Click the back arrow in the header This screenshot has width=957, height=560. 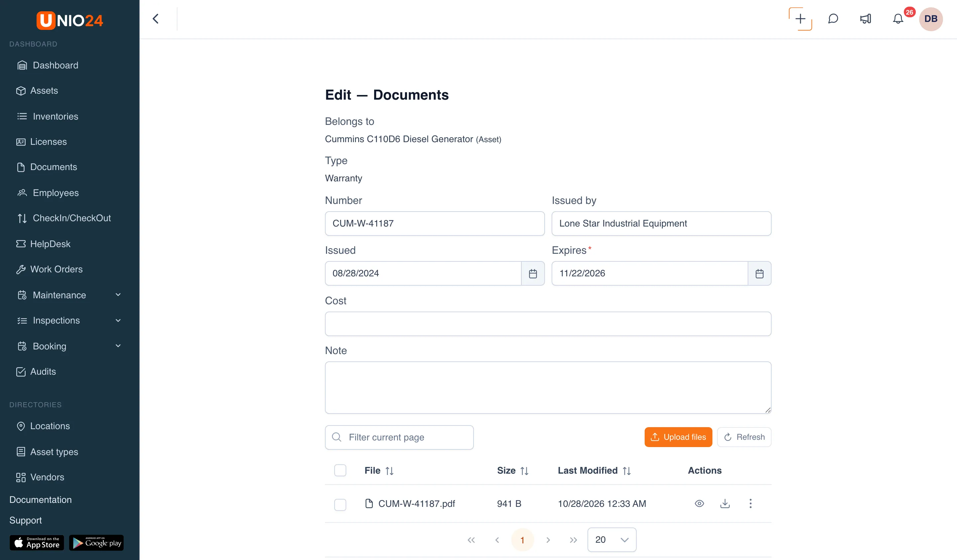click(156, 19)
